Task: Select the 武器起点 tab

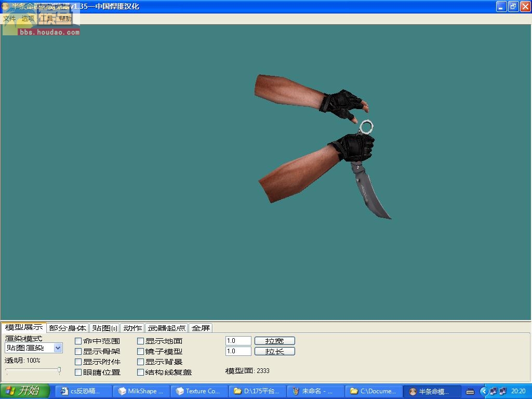Action: click(x=166, y=328)
